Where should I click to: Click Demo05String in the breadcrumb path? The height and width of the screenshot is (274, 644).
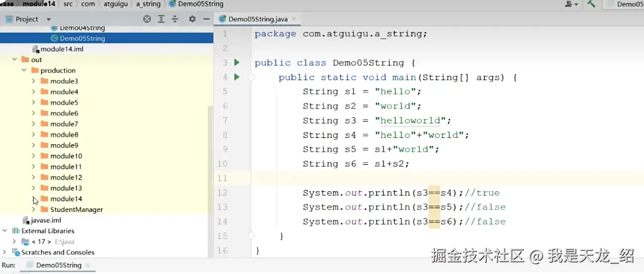(x=196, y=4)
